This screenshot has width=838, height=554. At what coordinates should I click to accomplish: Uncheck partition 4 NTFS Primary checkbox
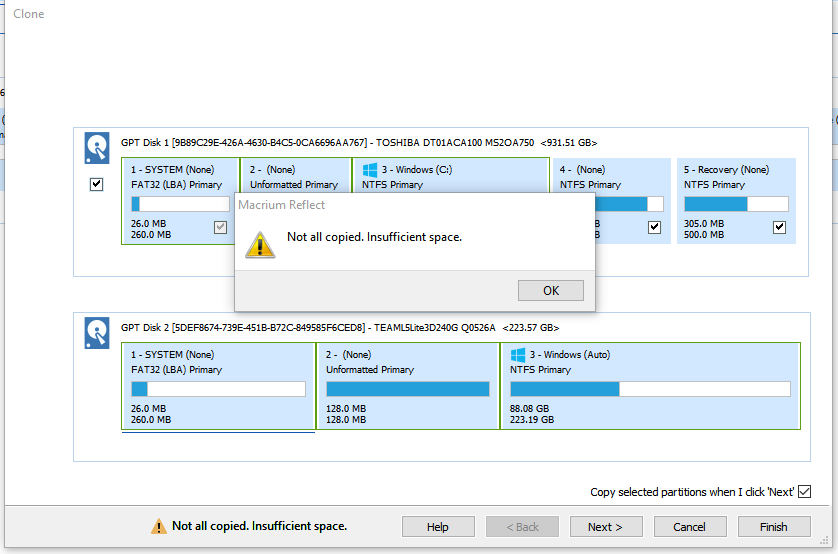pyautogui.click(x=654, y=227)
